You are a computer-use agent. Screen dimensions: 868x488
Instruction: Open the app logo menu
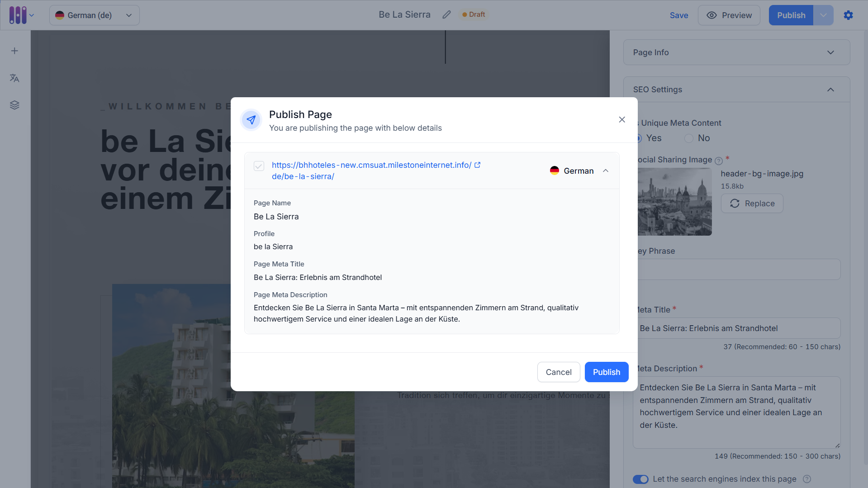click(x=21, y=15)
